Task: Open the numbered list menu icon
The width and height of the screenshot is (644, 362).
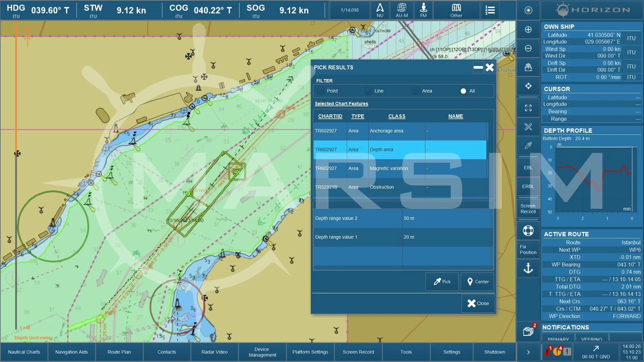Action: pyautogui.click(x=490, y=10)
